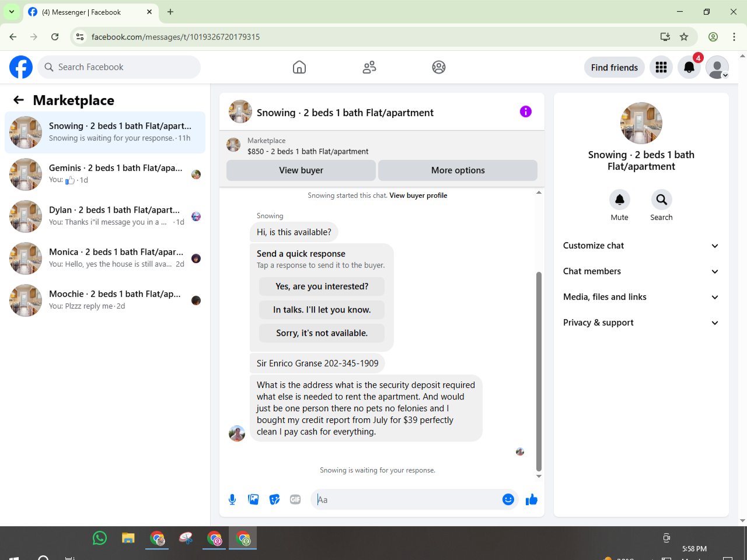The image size is (747, 560).
Task: Click the View buyer button
Action: pyautogui.click(x=301, y=170)
